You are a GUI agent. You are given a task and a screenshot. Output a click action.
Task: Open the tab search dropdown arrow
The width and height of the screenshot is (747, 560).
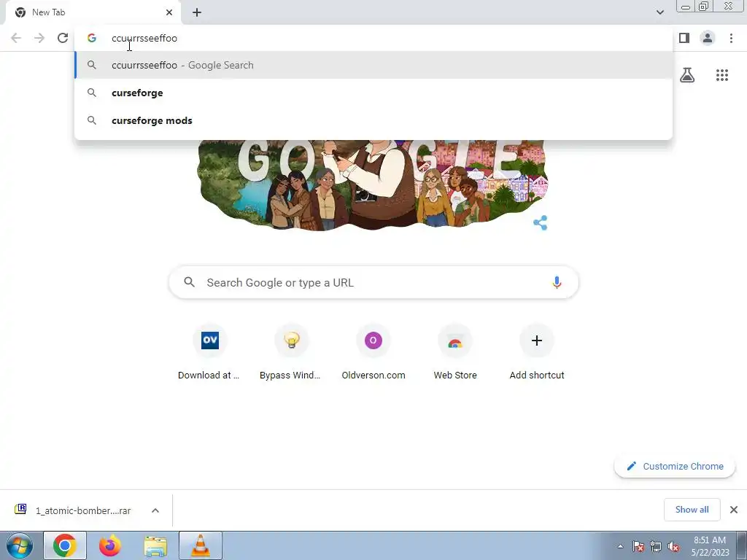[659, 12]
